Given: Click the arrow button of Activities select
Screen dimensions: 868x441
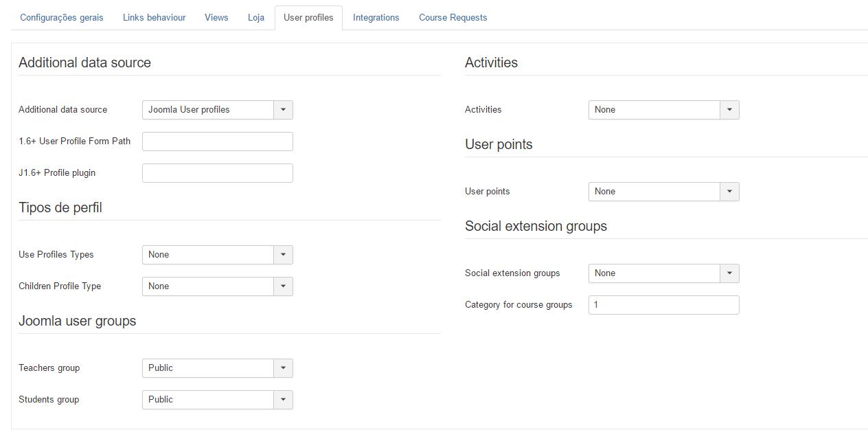Looking at the screenshot, I should click(729, 110).
